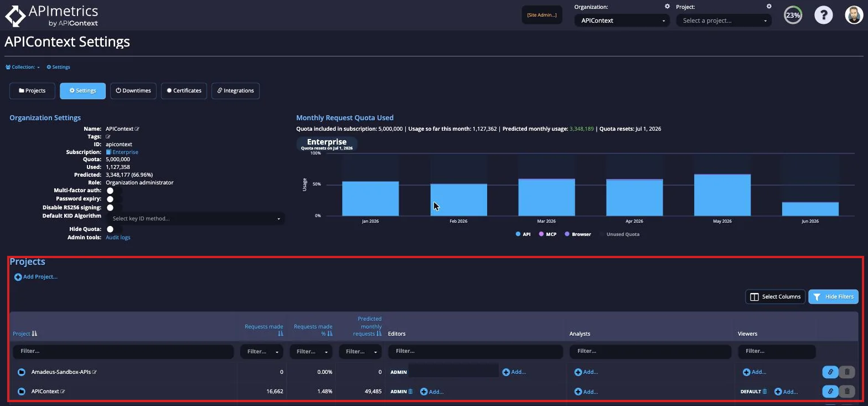The image size is (868, 406).
Task: Click the Subscription book icon beside Enterprise
Action: (108, 152)
